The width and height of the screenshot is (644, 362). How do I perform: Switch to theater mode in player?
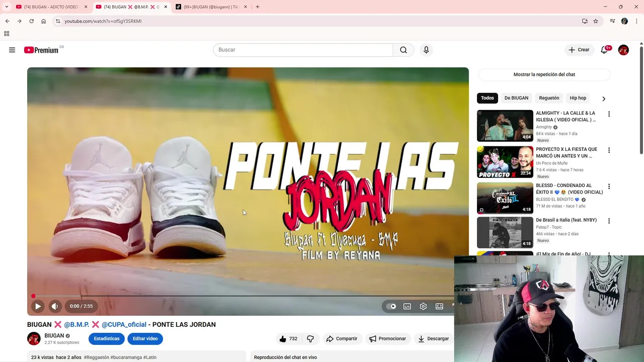point(439,306)
